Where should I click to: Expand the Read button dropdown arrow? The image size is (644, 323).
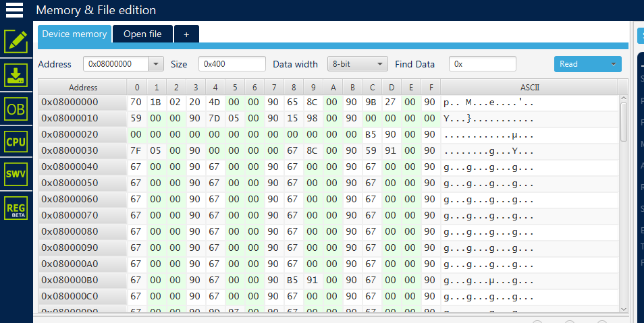[x=614, y=64]
